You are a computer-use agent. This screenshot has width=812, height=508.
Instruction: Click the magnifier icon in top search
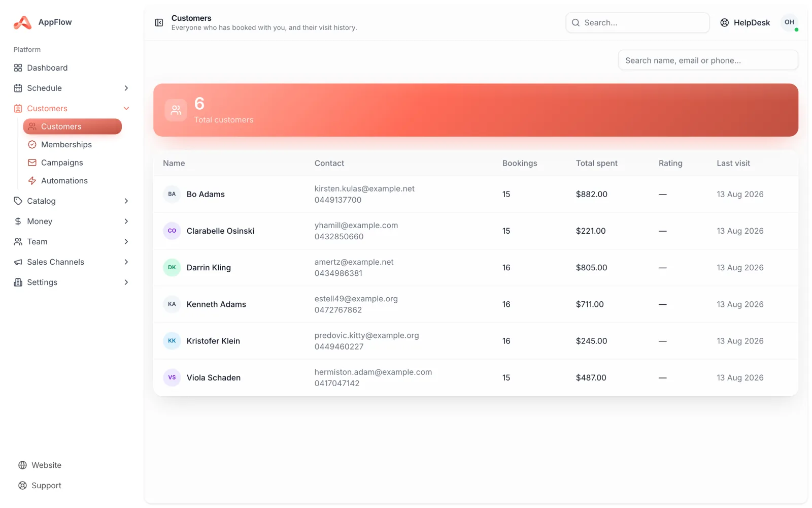click(x=576, y=22)
